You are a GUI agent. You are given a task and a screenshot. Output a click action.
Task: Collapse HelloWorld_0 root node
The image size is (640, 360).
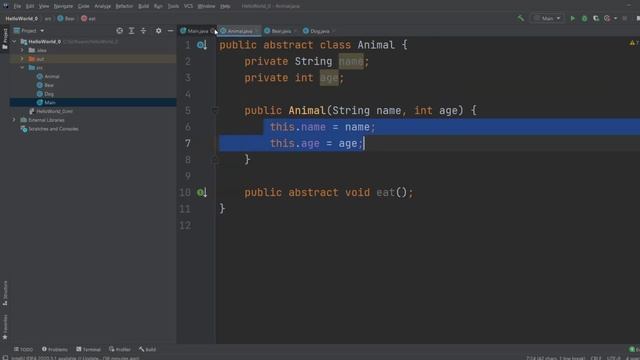tap(14, 42)
